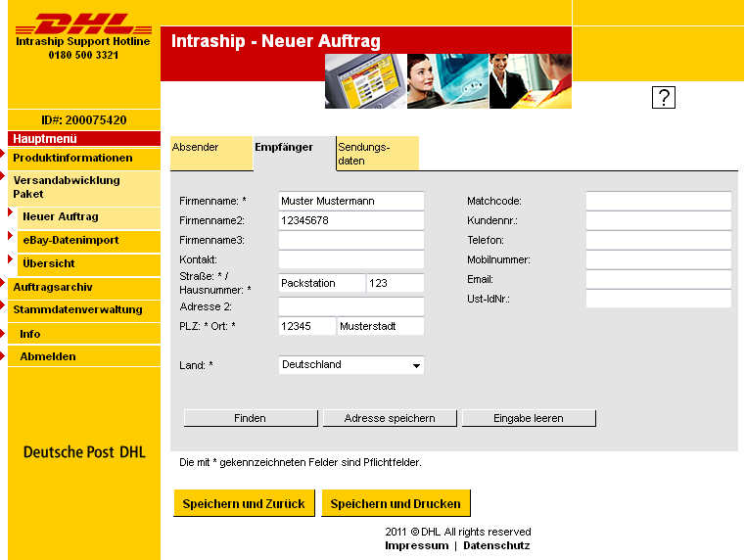
Task: Click the Kundennr. input field
Action: coord(659,220)
